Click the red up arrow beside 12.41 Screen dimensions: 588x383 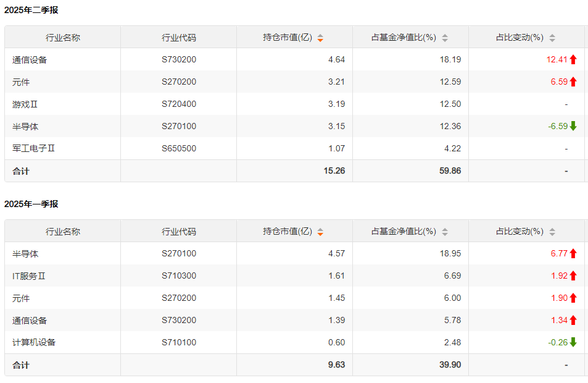click(574, 59)
